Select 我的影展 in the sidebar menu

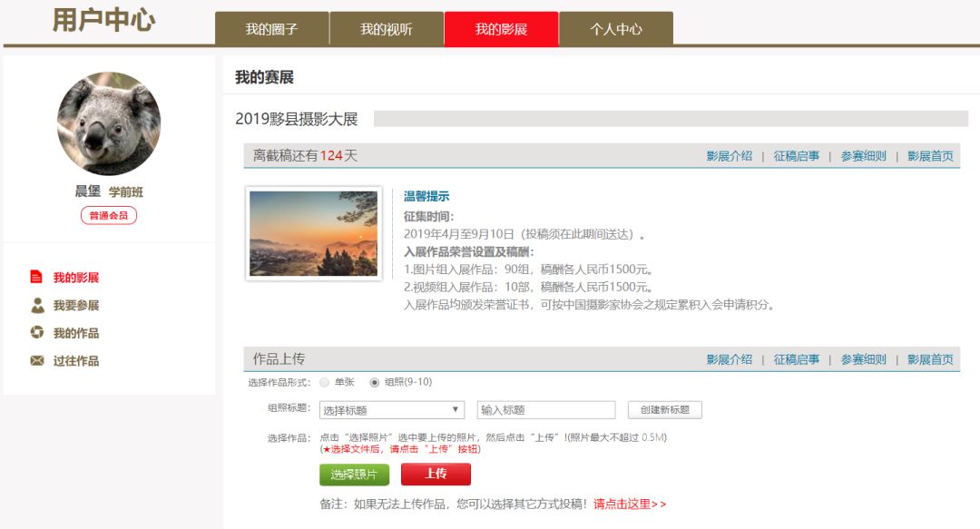(76, 278)
